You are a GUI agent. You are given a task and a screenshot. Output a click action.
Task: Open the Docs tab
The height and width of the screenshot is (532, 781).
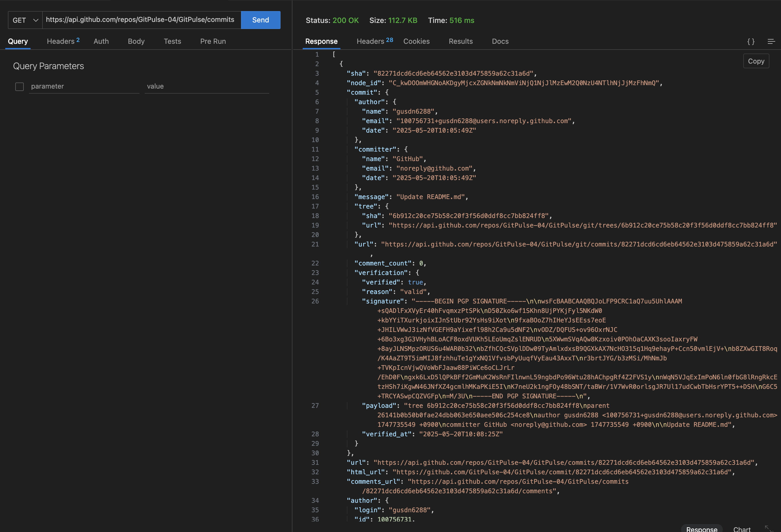pyautogui.click(x=500, y=41)
